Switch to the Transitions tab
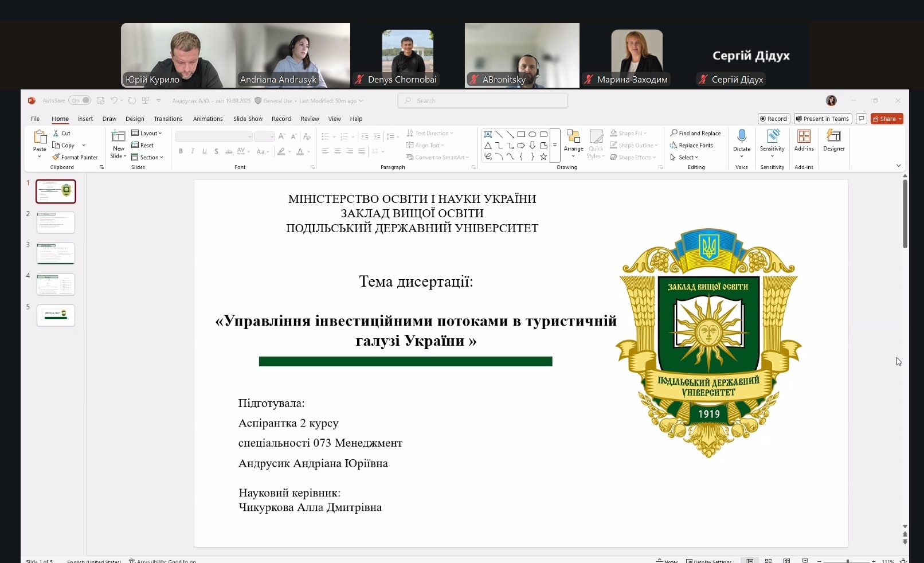Image resolution: width=924 pixels, height=563 pixels. [168, 119]
